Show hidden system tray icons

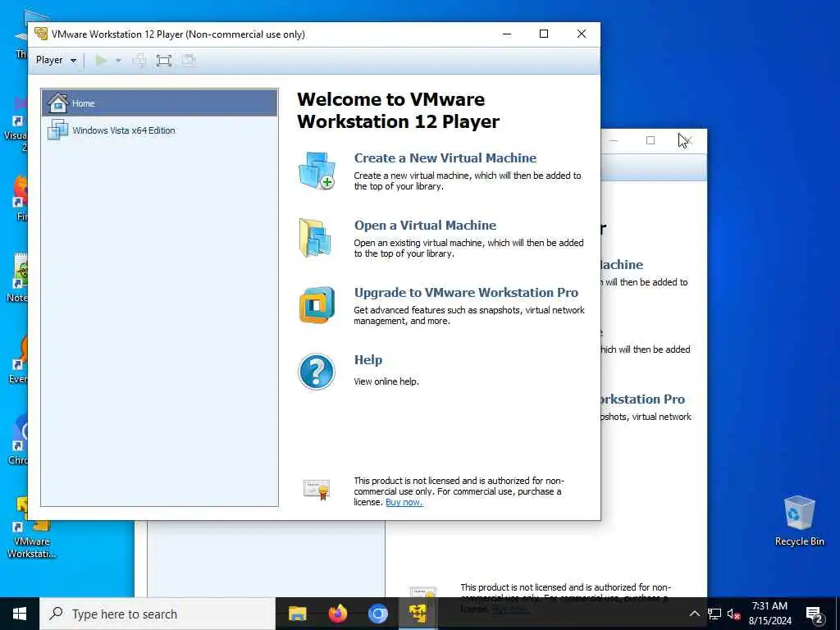(694, 614)
